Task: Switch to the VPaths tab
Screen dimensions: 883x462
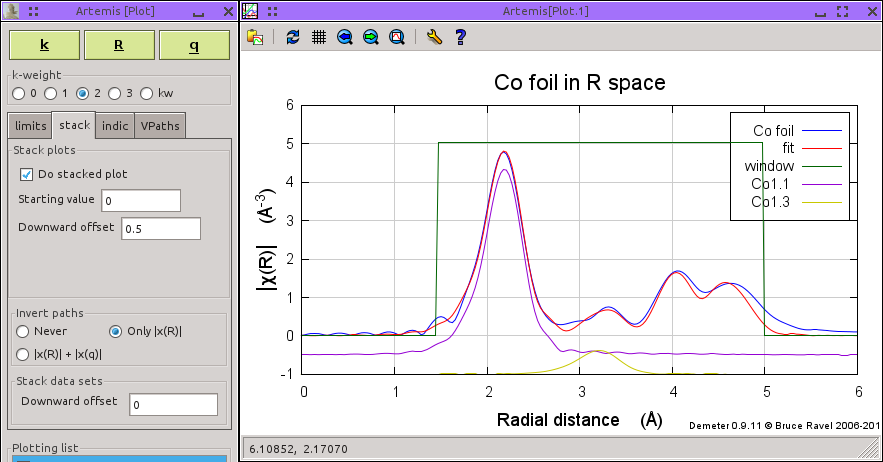Action: point(160,126)
